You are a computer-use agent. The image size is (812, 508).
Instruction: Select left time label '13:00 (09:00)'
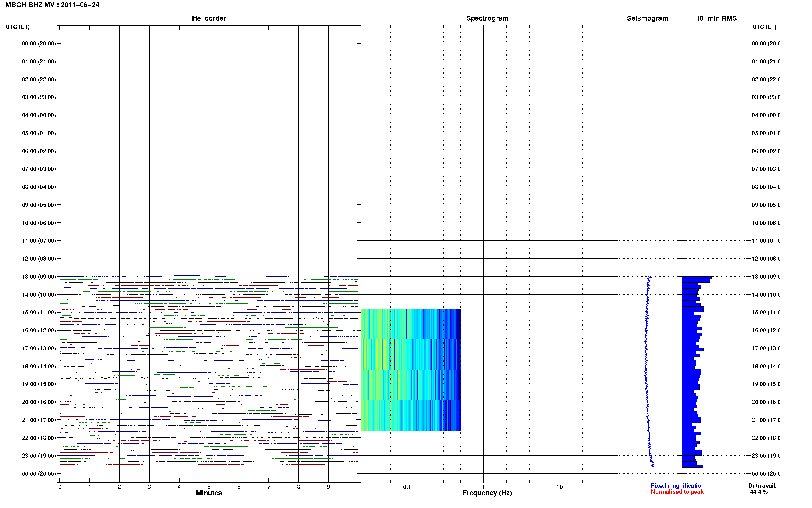39,277
